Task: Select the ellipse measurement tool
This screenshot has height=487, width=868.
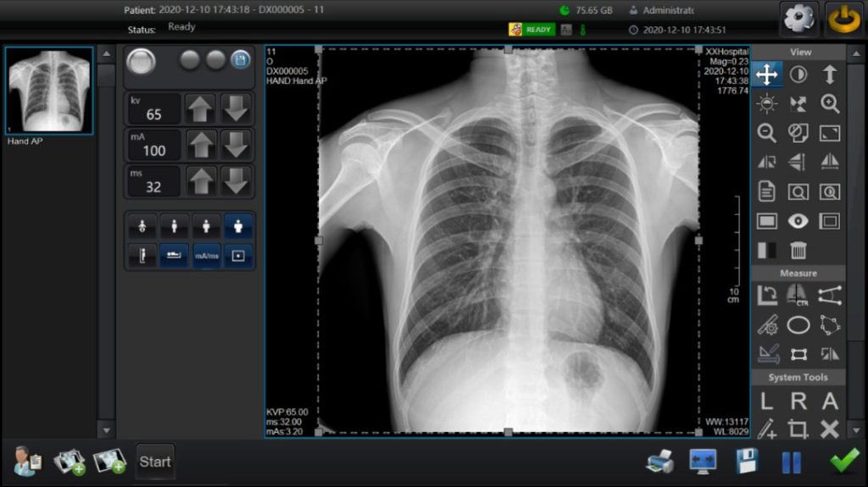Action: [x=798, y=324]
